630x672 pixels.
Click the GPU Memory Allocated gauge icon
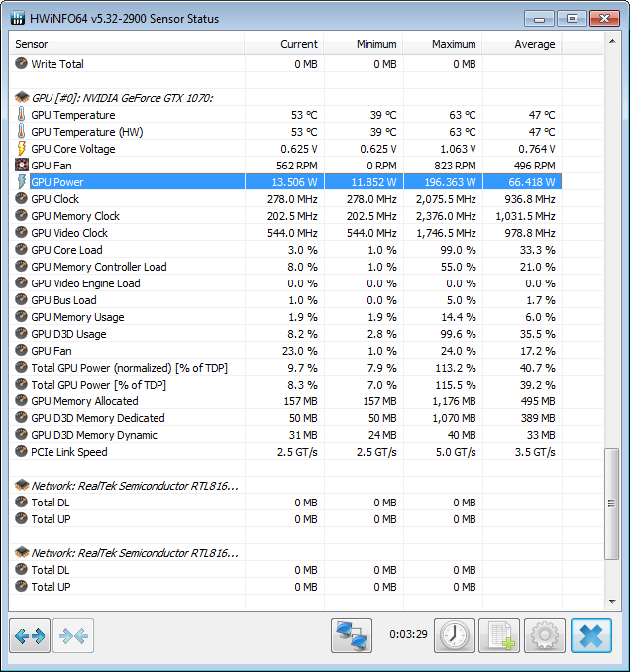tap(21, 400)
